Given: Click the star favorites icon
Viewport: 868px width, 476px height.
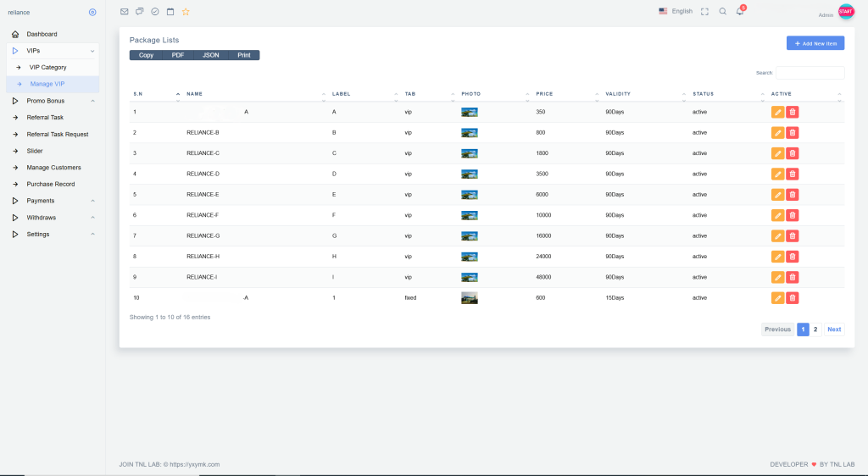Looking at the screenshot, I should (x=186, y=12).
